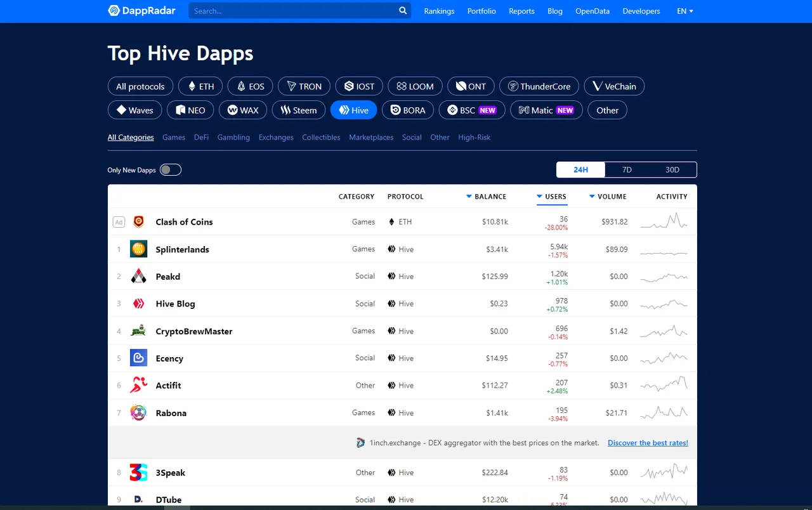The height and width of the screenshot is (510, 812).
Task: Open Rankings in top navigation
Action: (x=439, y=11)
